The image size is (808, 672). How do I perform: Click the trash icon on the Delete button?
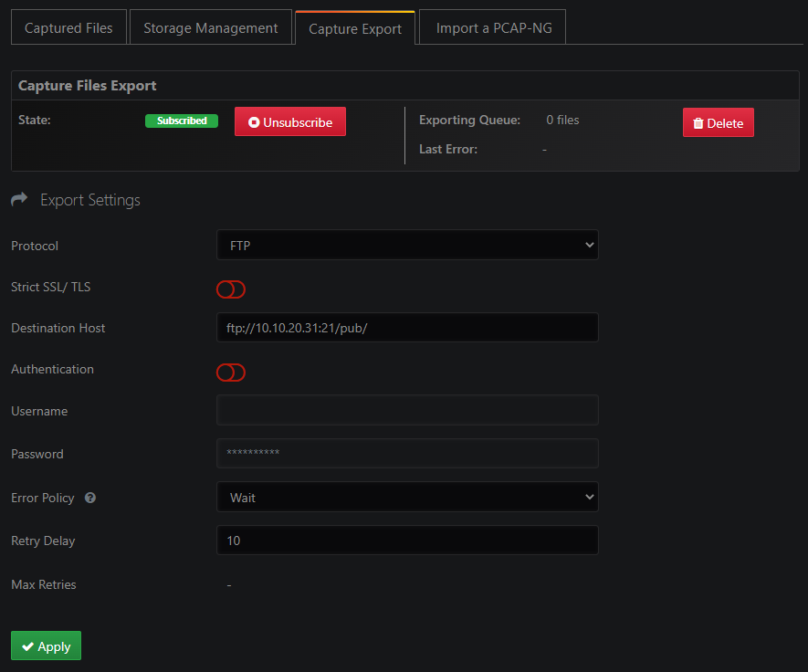[699, 122]
